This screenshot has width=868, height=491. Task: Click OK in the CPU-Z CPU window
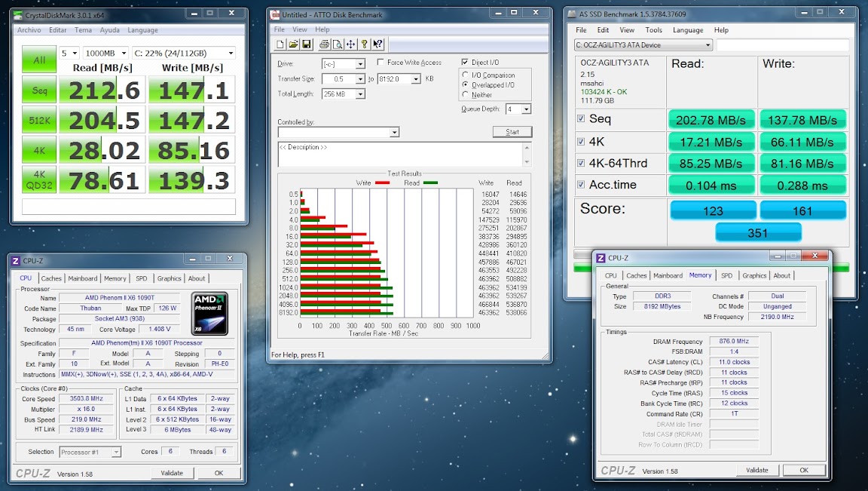(219, 473)
